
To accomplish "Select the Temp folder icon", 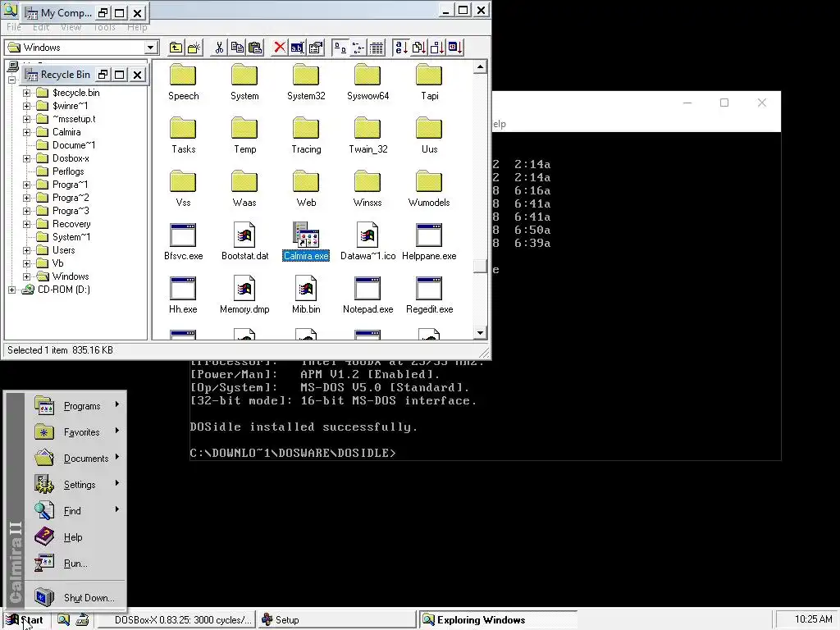I will click(x=244, y=135).
